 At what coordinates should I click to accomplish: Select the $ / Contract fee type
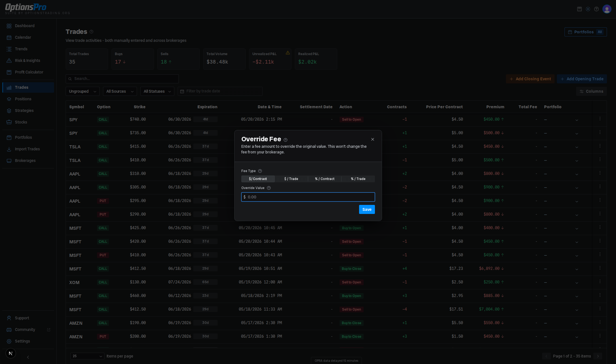pyautogui.click(x=258, y=179)
